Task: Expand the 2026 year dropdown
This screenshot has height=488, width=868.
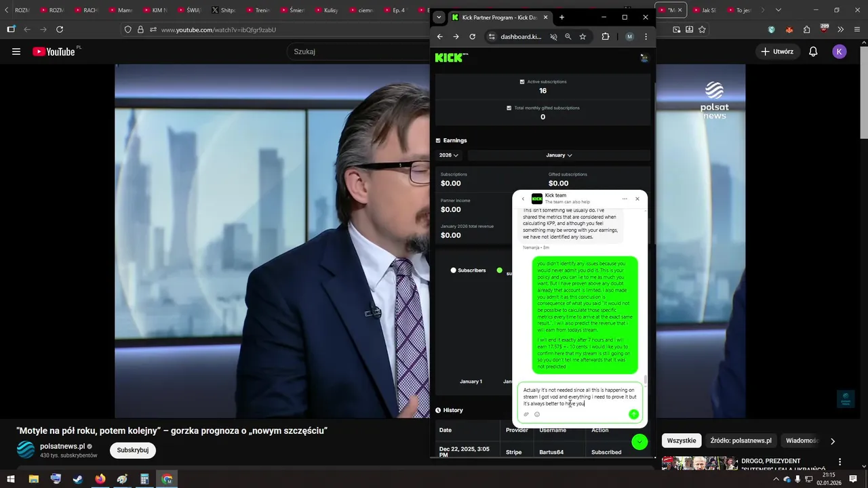Action: pos(448,155)
